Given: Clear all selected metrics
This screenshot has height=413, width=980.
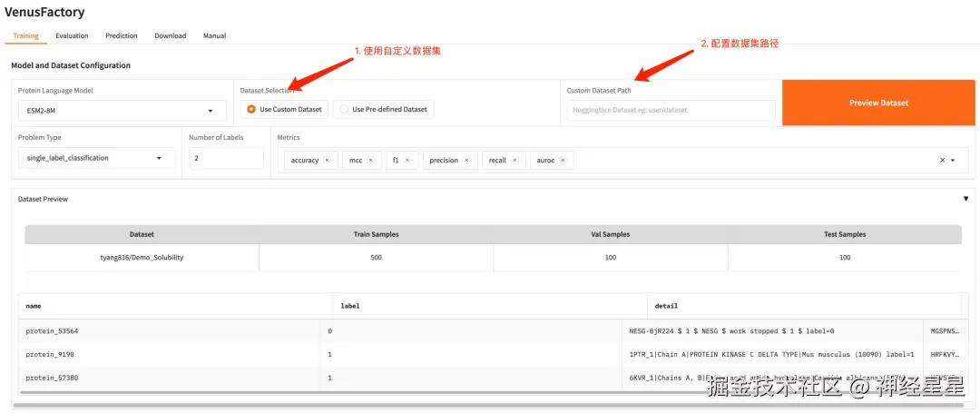Looking at the screenshot, I should [942, 160].
